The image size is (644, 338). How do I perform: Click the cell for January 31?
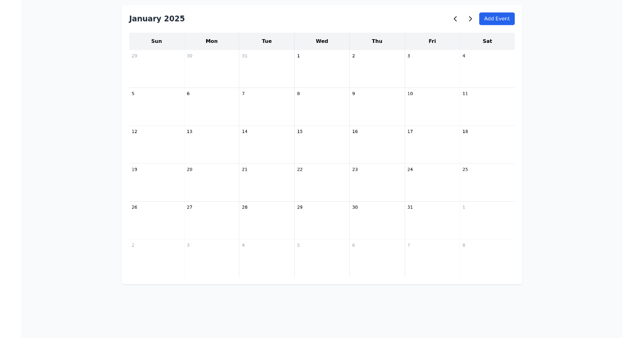point(432,220)
